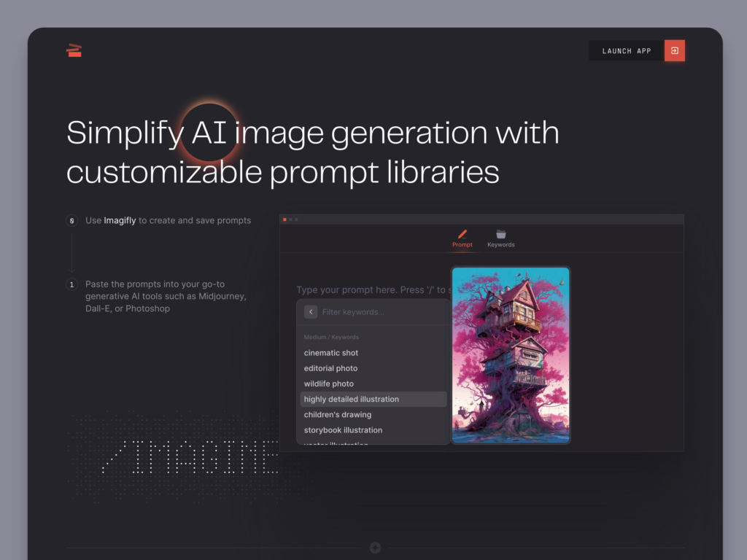The height and width of the screenshot is (560, 747).
Task: Select the 'cinematic shot' keyword
Action: click(373, 353)
